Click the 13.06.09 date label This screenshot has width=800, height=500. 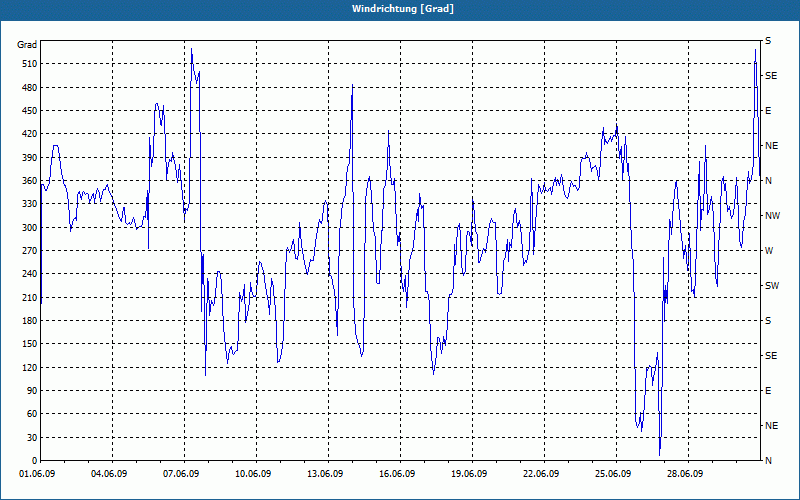tap(325, 474)
